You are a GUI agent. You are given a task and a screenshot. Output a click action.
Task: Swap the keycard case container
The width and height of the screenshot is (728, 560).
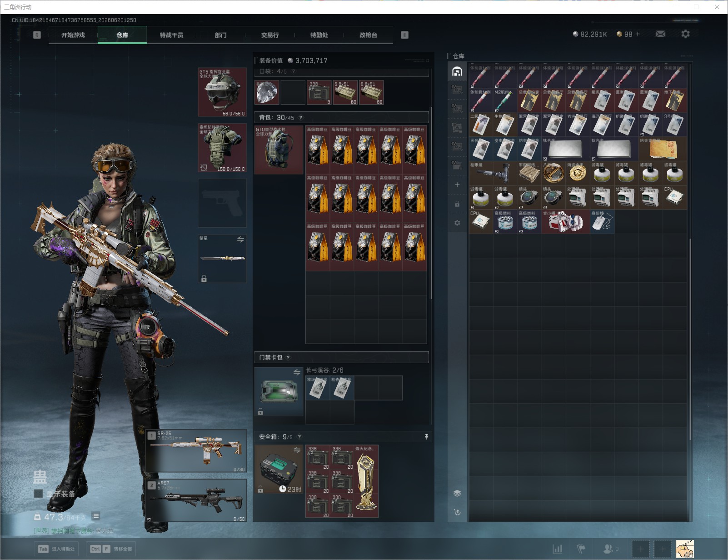click(x=297, y=372)
